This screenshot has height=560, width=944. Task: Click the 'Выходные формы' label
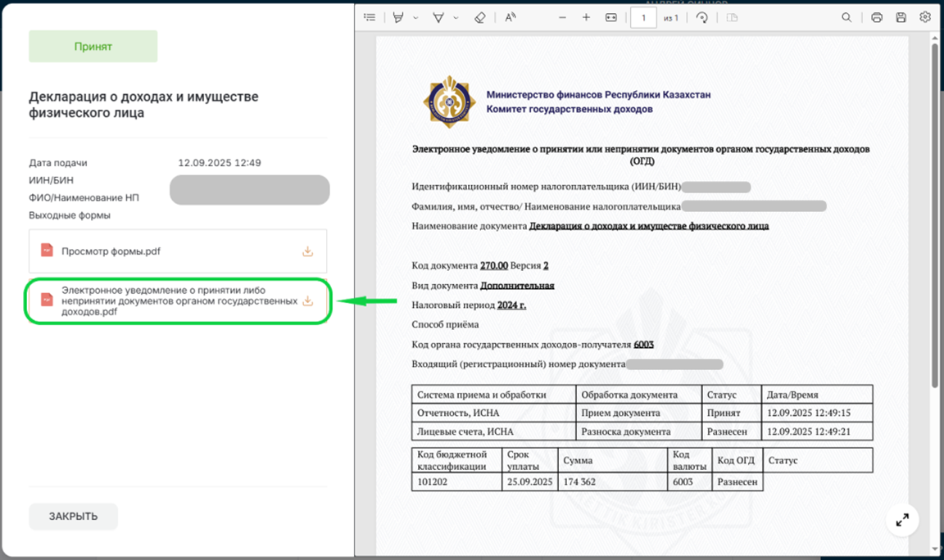[x=69, y=215]
